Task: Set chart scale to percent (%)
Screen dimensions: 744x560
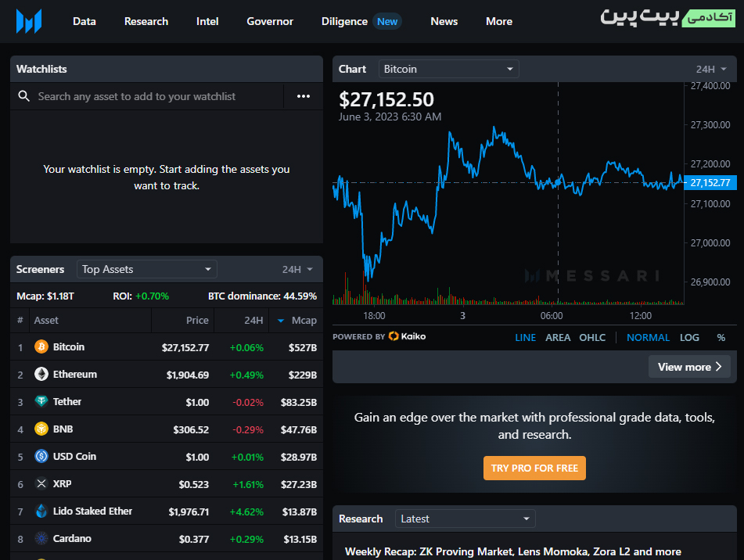Action: [x=721, y=338]
